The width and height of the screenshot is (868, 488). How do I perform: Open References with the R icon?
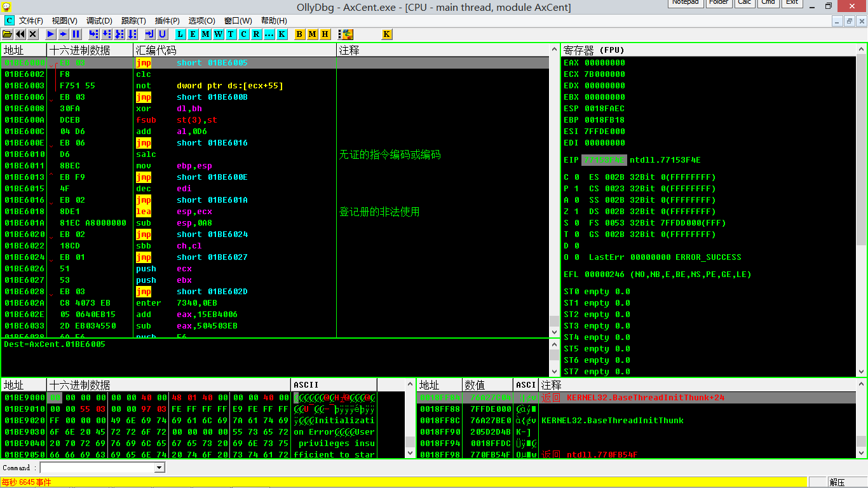pos(257,34)
